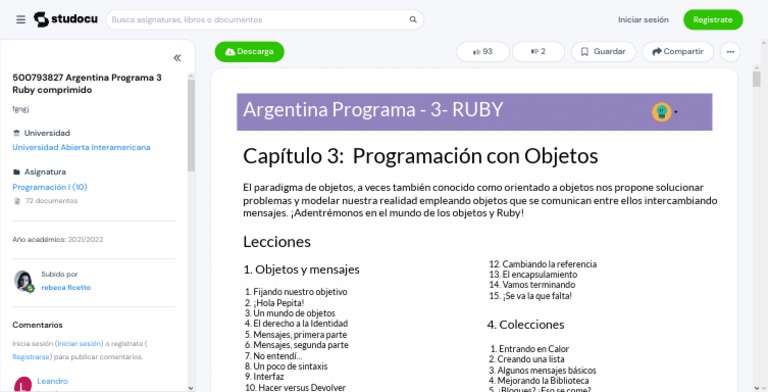
Task: Click lesson '1. Fijando nuestro objetivo'
Action: pyautogui.click(x=296, y=292)
